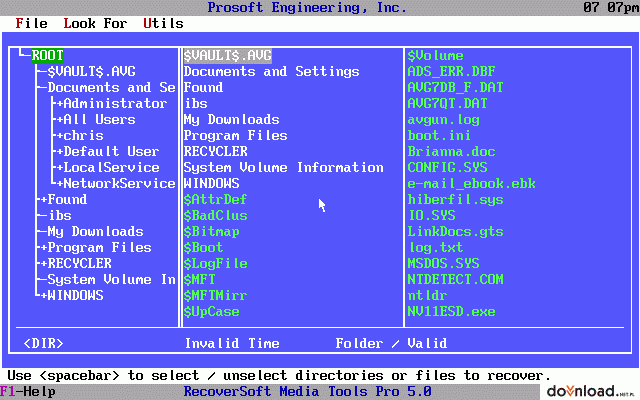Select highlighted $VAULT$.AVG in file list
The width and height of the screenshot is (640, 400).
point(228,56)
